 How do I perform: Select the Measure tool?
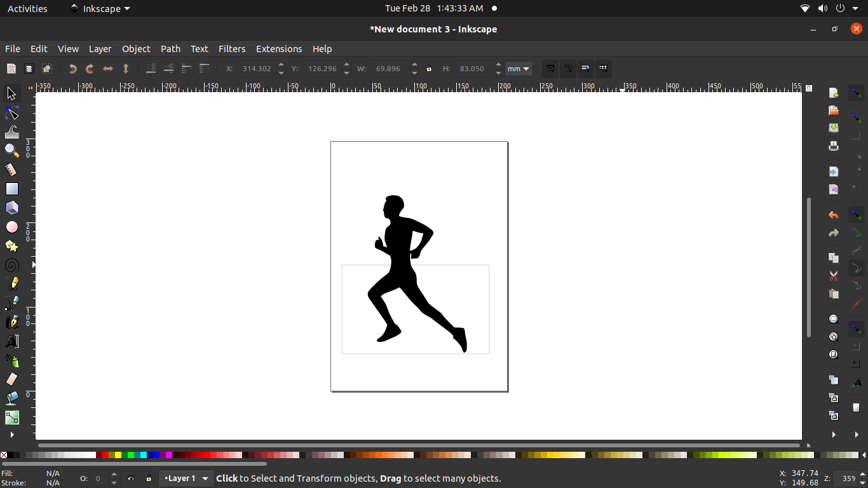(x=11, y=170)
